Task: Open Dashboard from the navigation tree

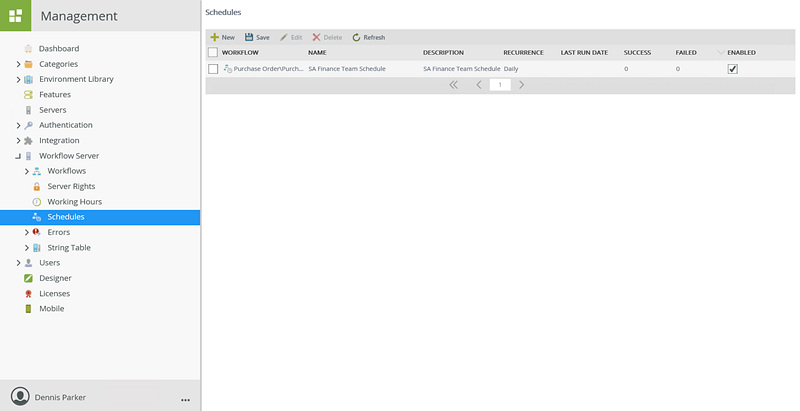Action: [59, 48]
